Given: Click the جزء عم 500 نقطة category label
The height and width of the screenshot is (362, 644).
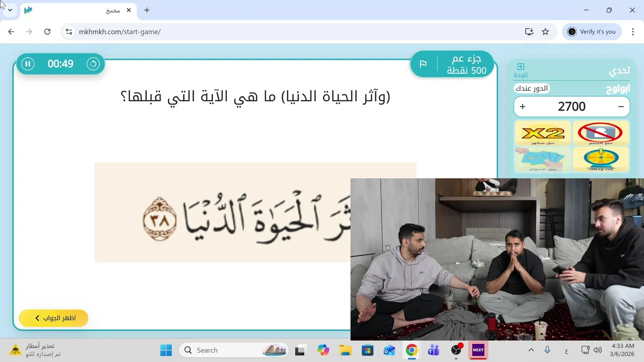Looking at the screenshot, I should [x=466, y=64].
